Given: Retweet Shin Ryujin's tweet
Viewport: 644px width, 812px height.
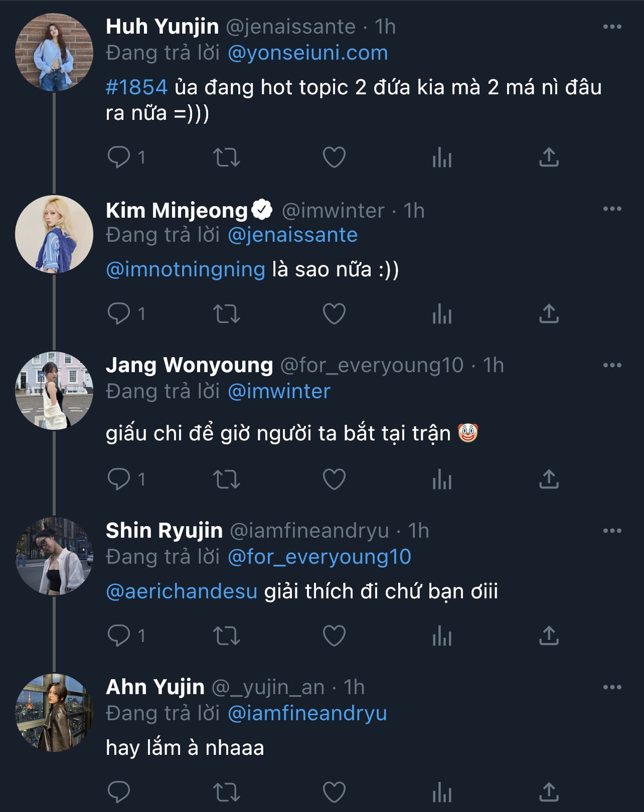Looking at the screenshot, I should click(x=227, y=636).
